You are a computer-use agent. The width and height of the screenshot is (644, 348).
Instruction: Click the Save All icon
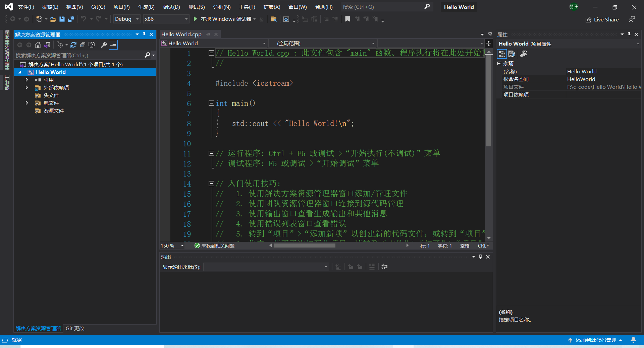[71, 19]
